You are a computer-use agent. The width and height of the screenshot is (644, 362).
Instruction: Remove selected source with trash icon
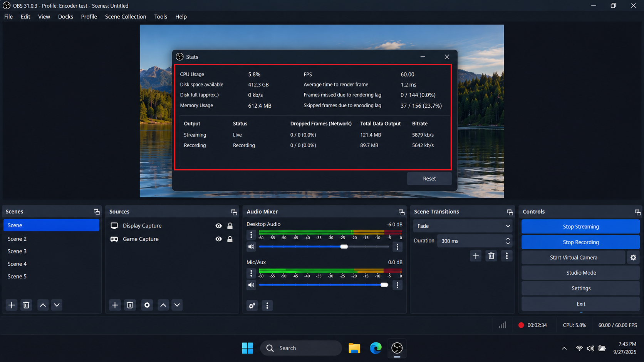(x=130, y=305)
